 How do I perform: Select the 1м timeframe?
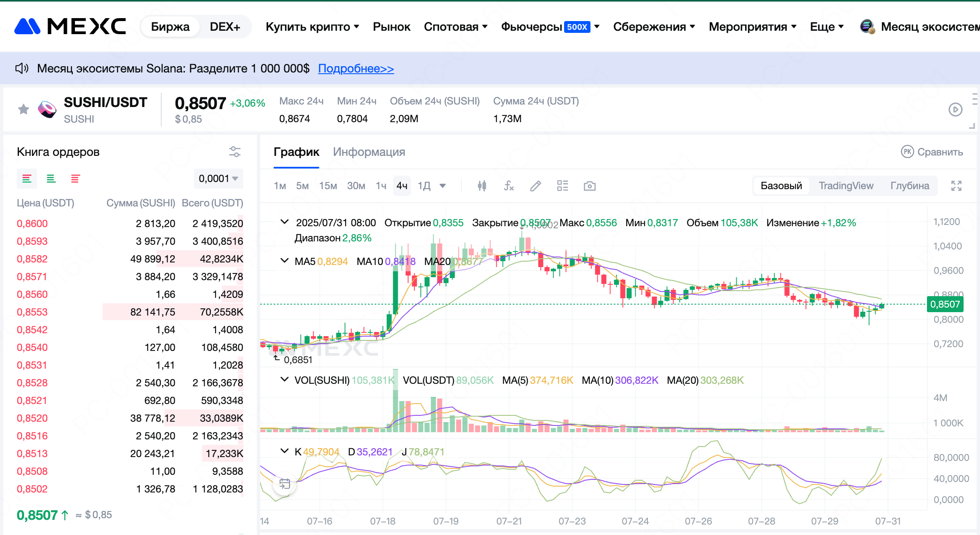tap(280, 186)
